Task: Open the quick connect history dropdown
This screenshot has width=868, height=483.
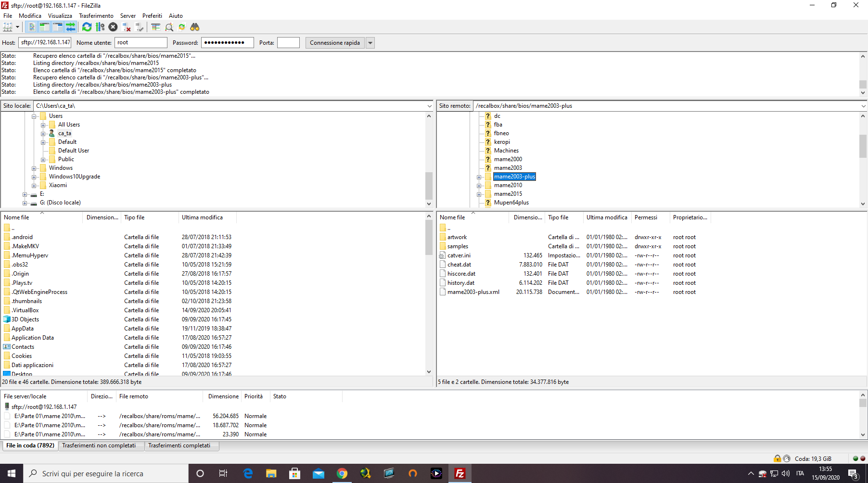Action: coord(370,42)
